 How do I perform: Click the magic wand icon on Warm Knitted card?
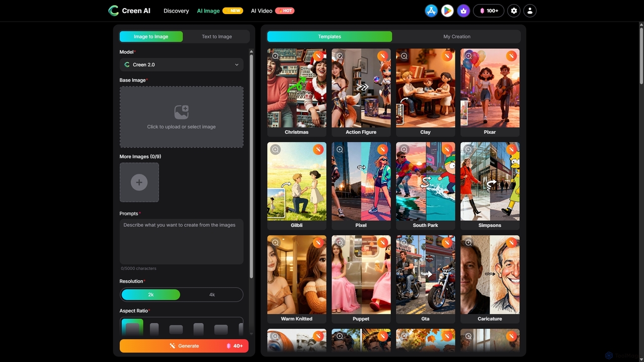(x=318, y=243)
